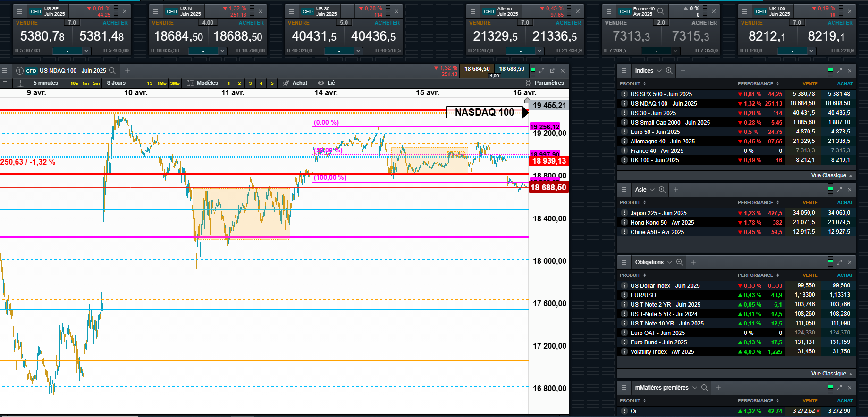Image resolution: width=868 pixels, height=417 pixels.
Task: Toggle the Lié linked-chart option
Action: 327,83
